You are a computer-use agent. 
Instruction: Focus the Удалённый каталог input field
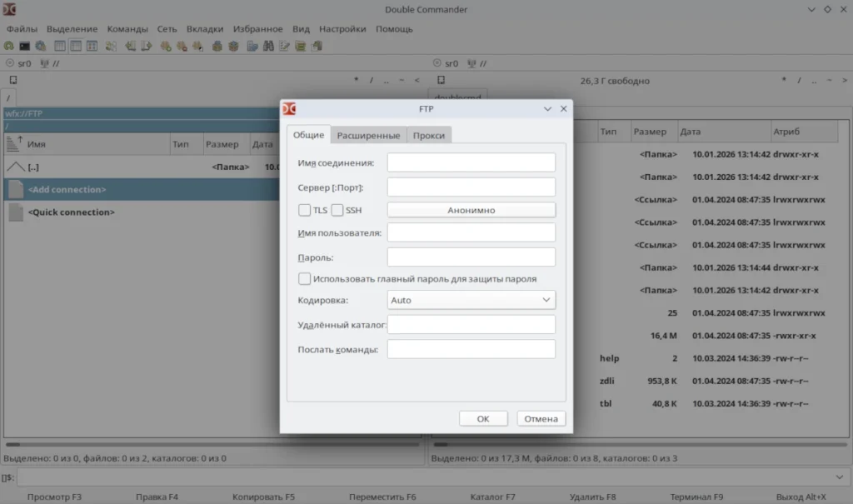pos(471,324)
